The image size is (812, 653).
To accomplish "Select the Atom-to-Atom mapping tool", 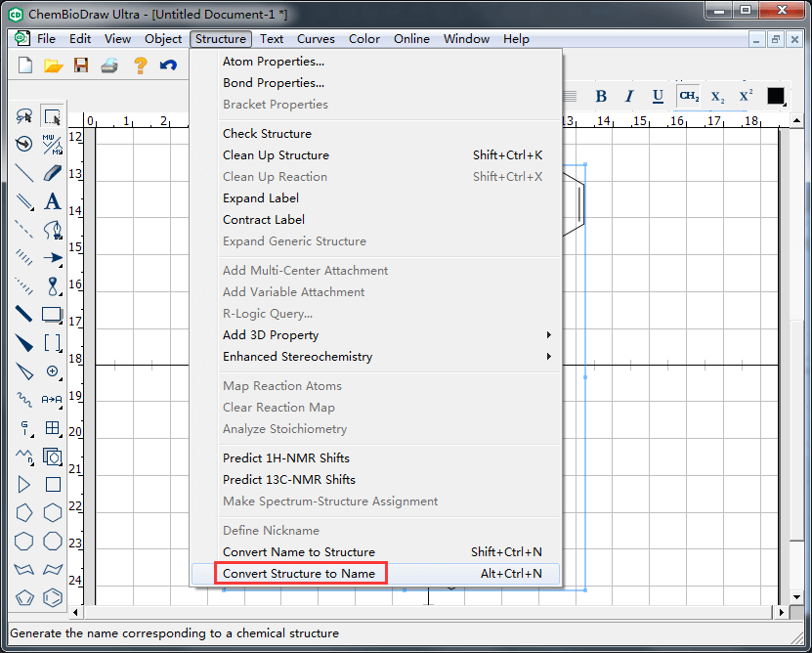I will tap(53, 399).
